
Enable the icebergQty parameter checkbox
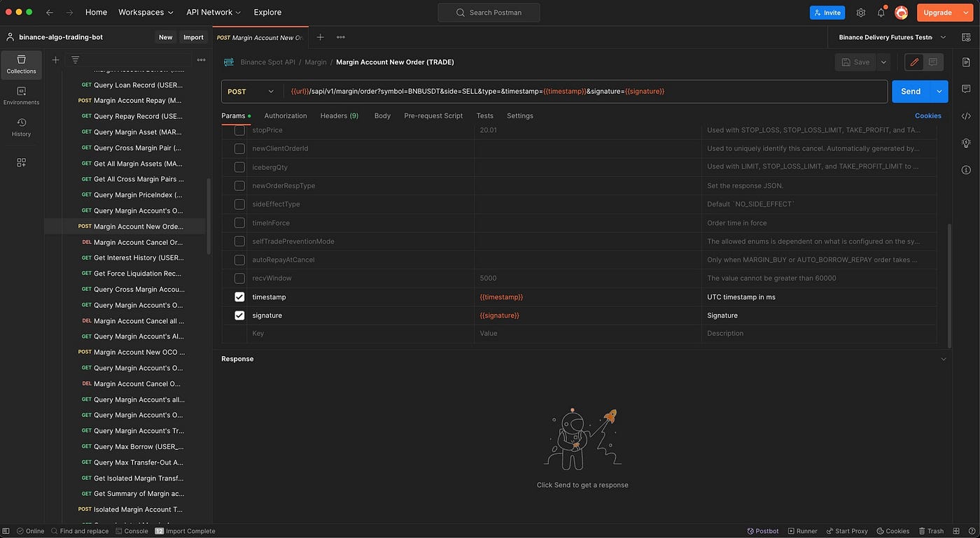(x=239, y=167)
